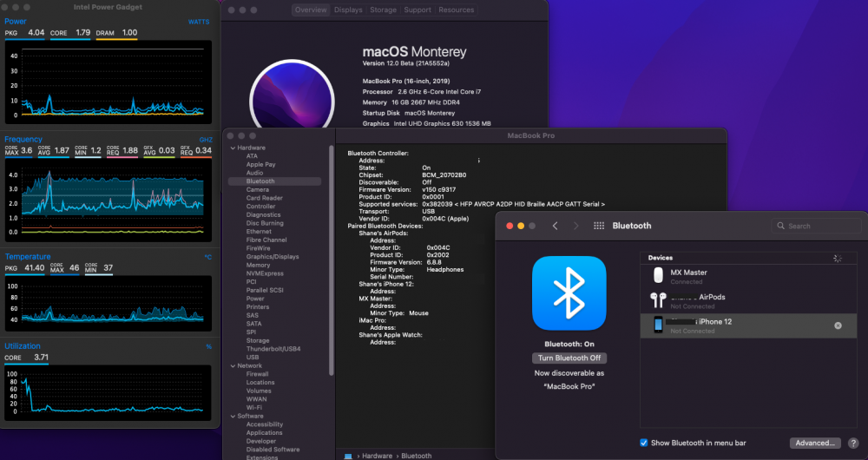Switch to the Overview tab in About This Mac
The height and width of the screenshot is (460, 868).
pos(311,10)
